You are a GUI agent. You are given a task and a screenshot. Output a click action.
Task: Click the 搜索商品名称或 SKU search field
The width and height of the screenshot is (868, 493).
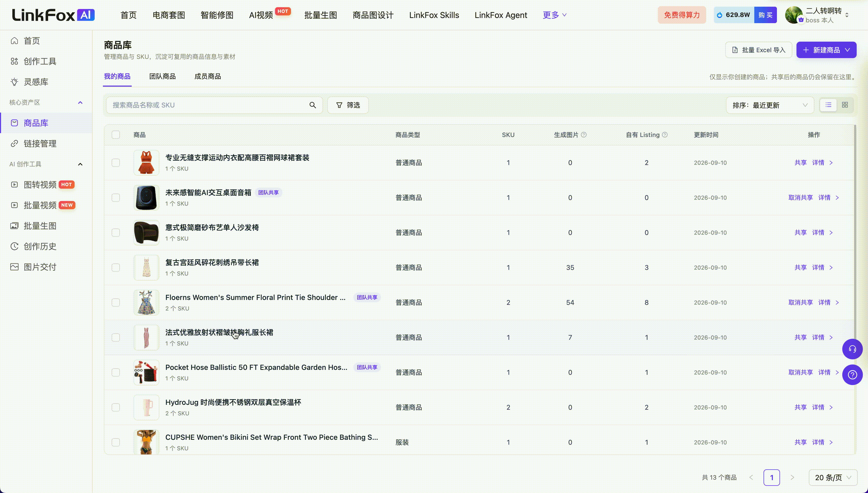click(214, 105)
